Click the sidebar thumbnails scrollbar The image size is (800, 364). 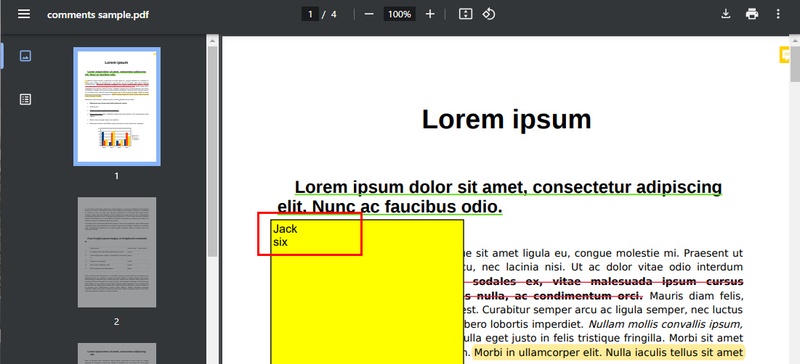[212, 151]
